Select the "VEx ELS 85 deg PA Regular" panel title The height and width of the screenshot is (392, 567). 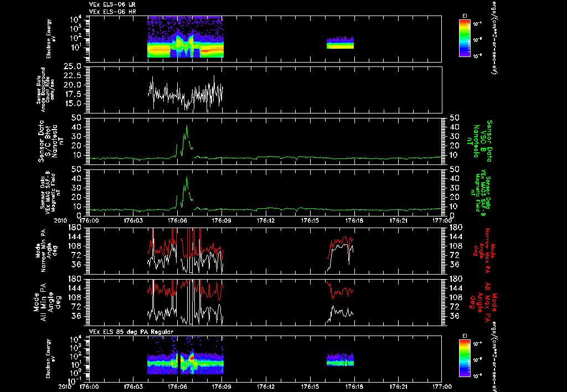tap(131, 332)
